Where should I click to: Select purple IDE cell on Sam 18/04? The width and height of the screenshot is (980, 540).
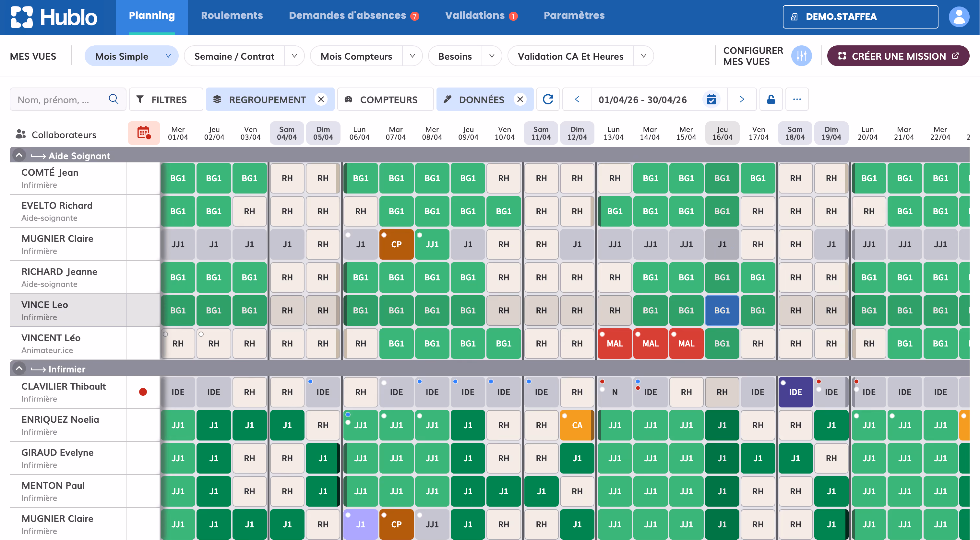795,392
